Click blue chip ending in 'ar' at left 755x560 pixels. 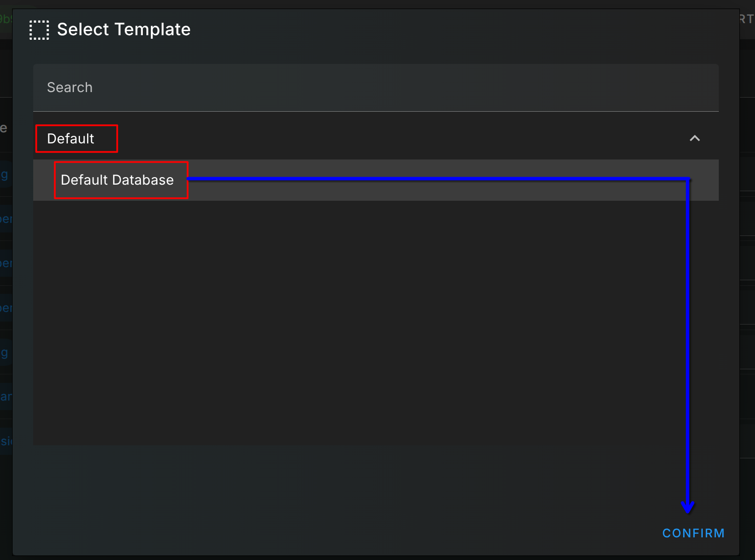click(x=6, y=396)
